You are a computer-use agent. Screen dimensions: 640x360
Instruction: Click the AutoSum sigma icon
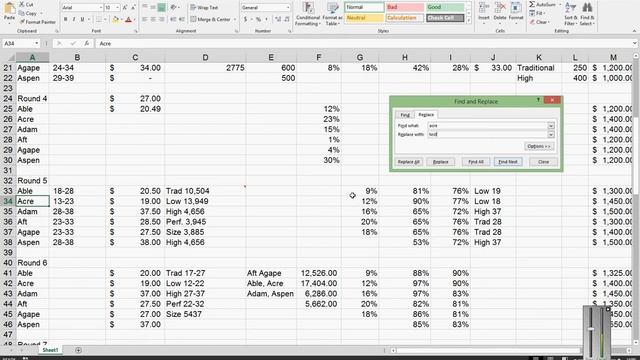(x=532, y=4)
